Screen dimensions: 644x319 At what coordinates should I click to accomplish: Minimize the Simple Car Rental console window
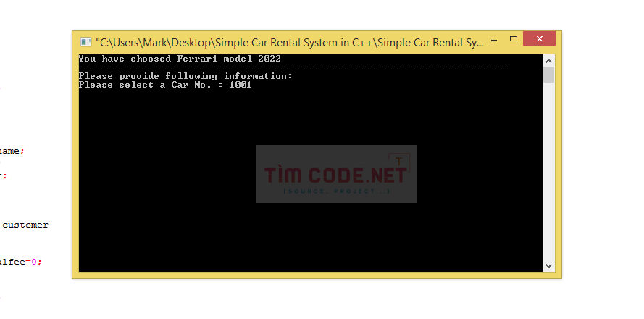(494, 41)
